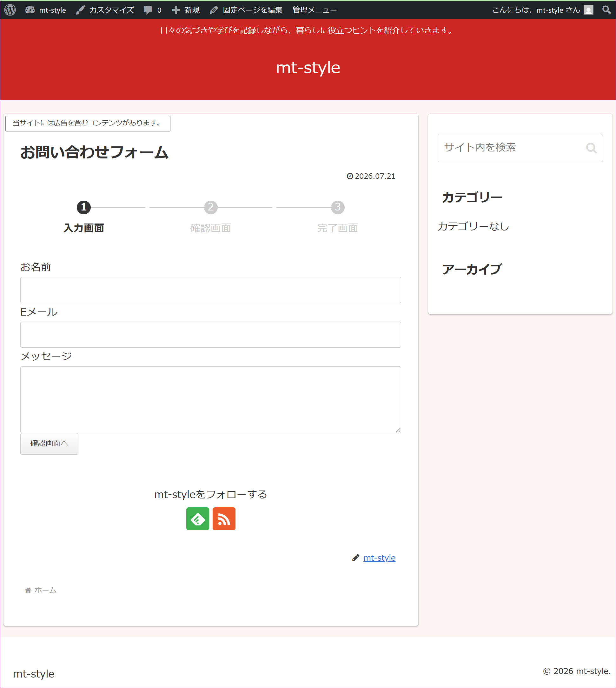Open カスタマイズ in the admin bar
The width and height of the screenshot is (616, 688).
pos(105,10)
